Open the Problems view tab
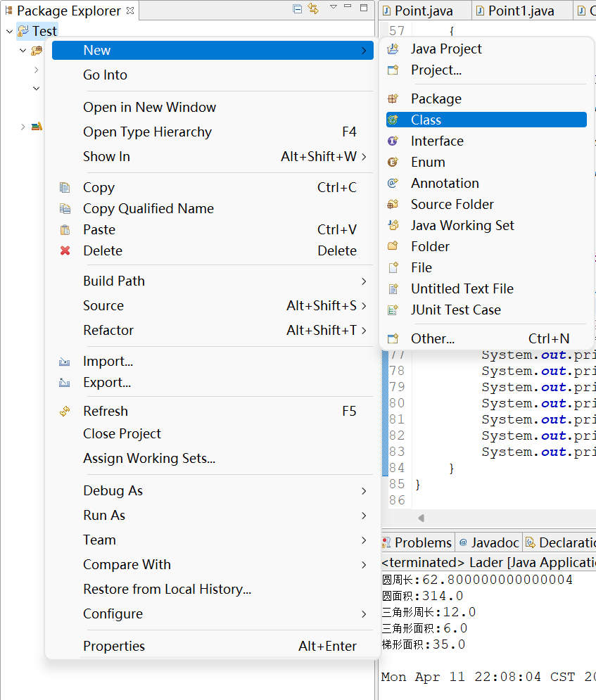The image size is (596, 700). click(x=421, y=542)
